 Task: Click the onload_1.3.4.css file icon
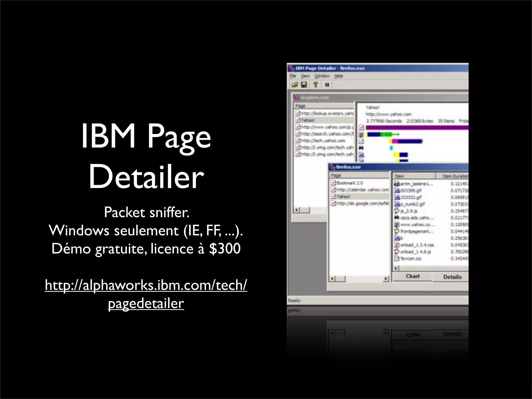coord(397,245)
